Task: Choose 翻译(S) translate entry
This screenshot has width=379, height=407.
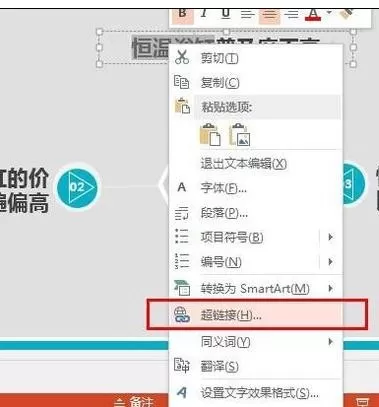Action: [219, 367]
